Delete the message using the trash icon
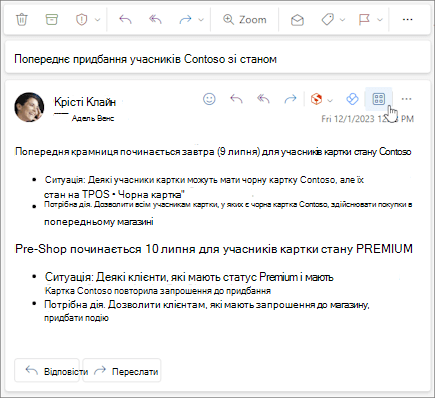This screenshot has height=398, width=435. (x=22, y=19)
